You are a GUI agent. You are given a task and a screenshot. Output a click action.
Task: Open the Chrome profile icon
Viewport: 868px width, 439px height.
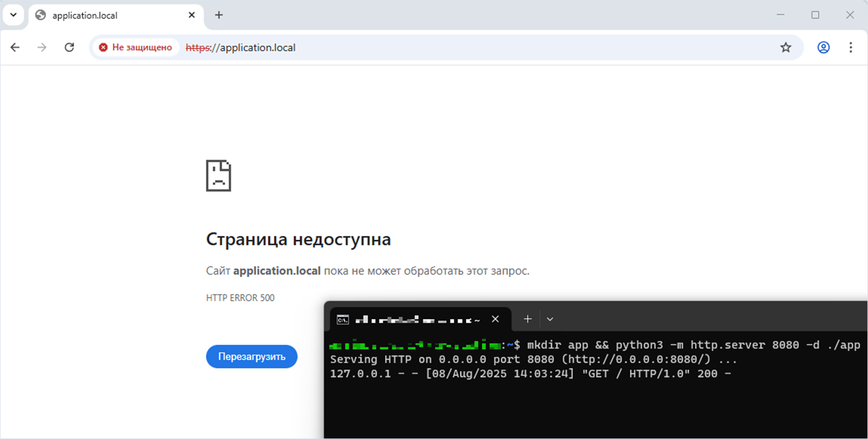point(824,47)
